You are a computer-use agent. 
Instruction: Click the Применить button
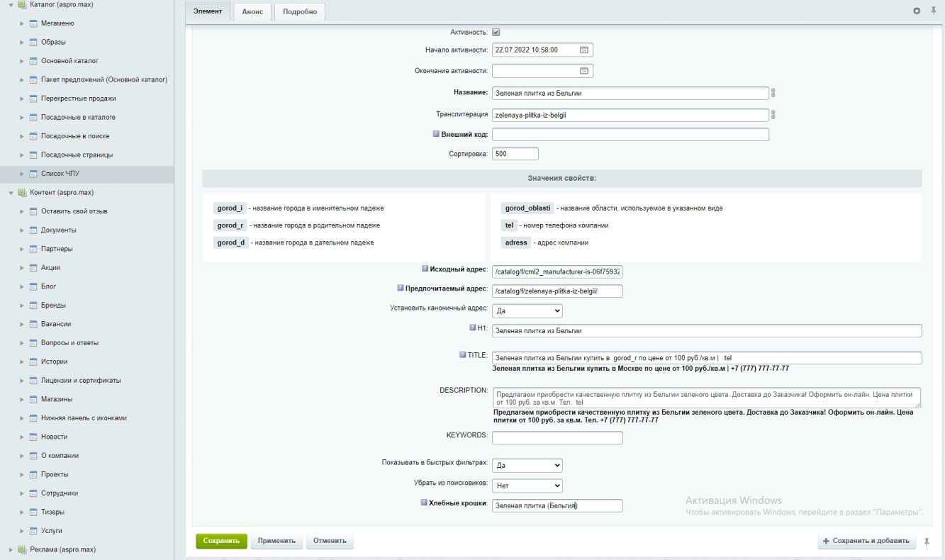coord(276,541)
